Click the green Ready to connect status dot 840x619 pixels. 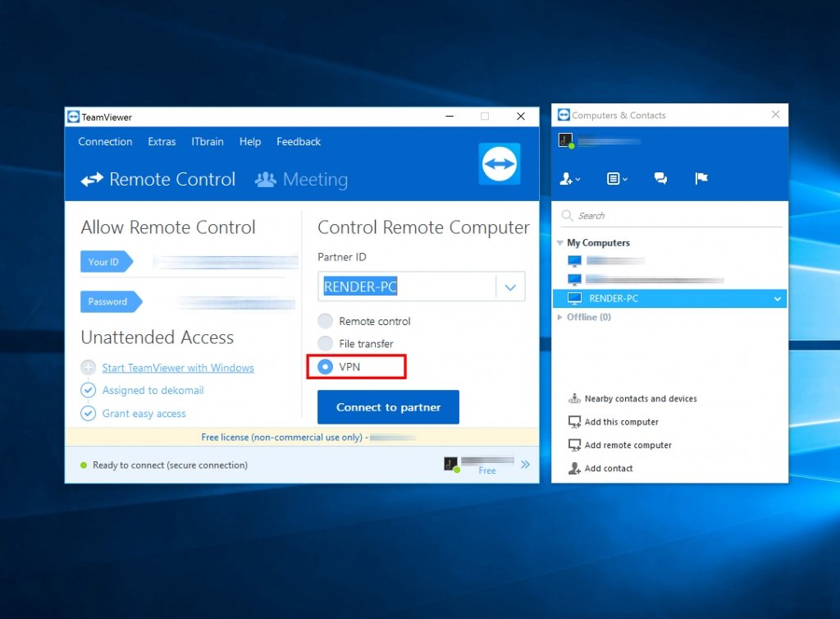(84, 465)
